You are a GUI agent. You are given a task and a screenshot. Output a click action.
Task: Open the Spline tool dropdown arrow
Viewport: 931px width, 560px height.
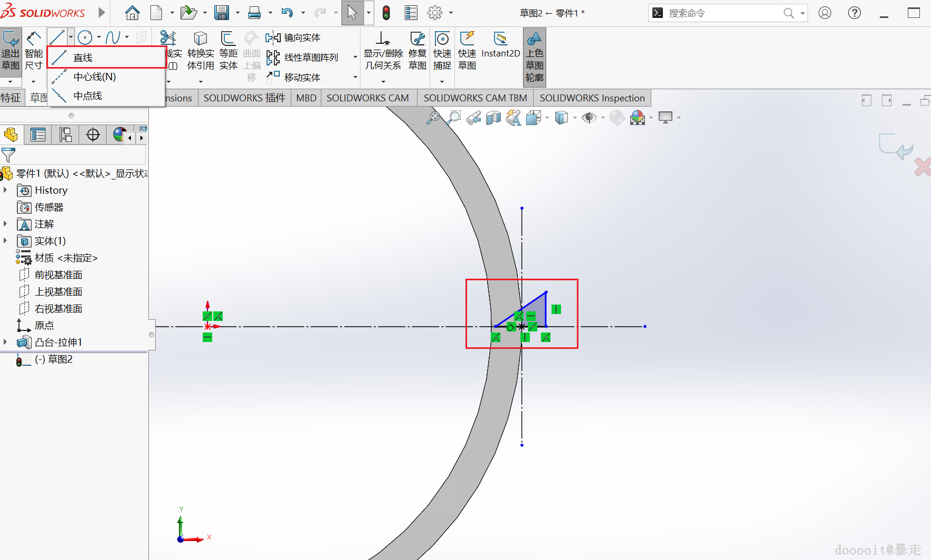(x=127, y=37)
